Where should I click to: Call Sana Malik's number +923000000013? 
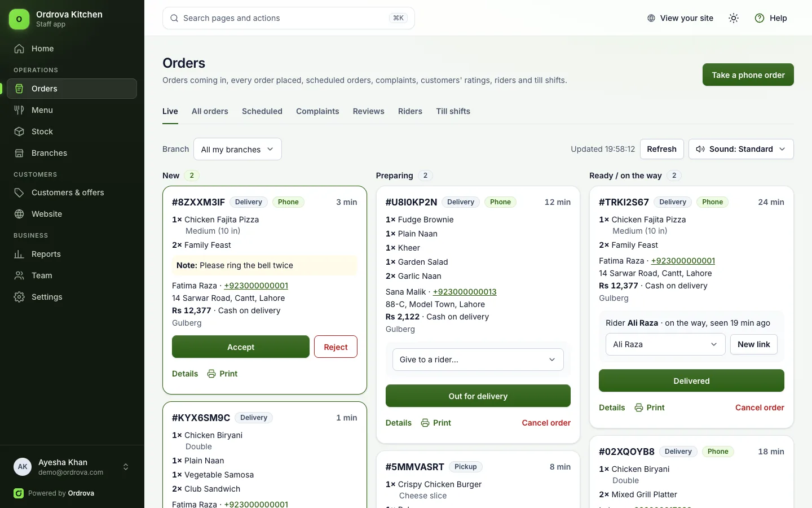[x=465, y=292]
